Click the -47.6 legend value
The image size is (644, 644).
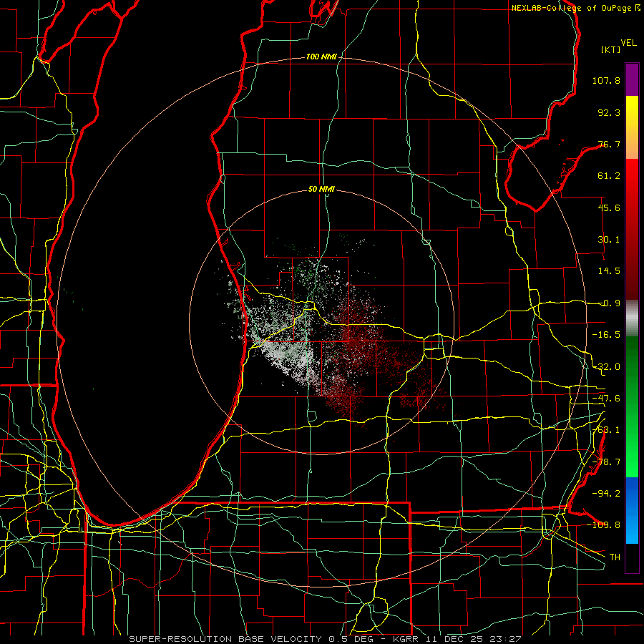[x=606, y=399]
